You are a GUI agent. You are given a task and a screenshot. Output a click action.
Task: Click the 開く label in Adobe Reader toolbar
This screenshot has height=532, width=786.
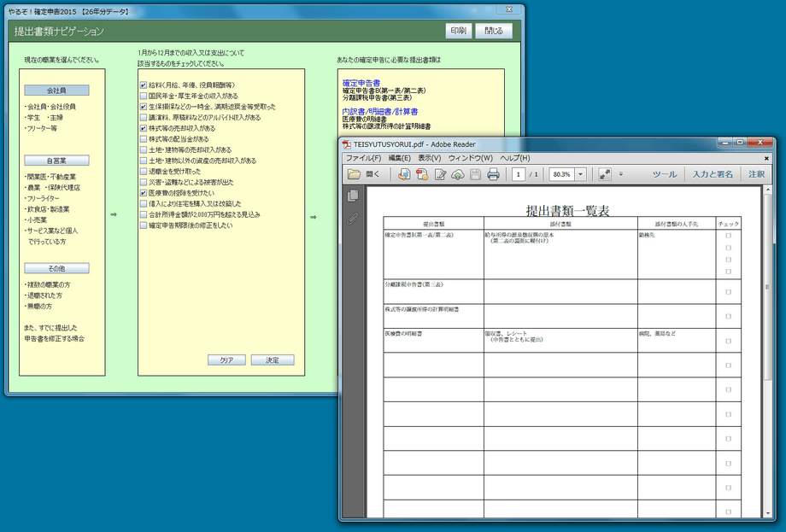tap(372, 174)
